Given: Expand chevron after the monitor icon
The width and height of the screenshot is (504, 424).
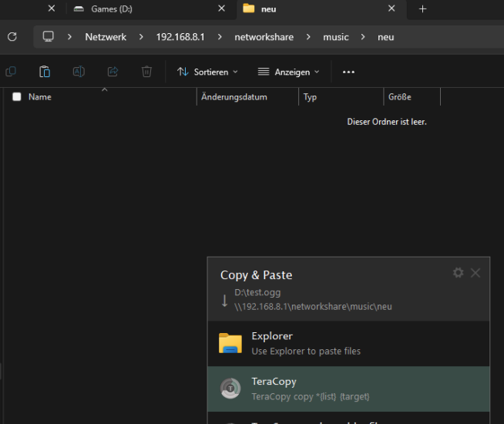Looking at the screenshot, I should coord(69,37).
